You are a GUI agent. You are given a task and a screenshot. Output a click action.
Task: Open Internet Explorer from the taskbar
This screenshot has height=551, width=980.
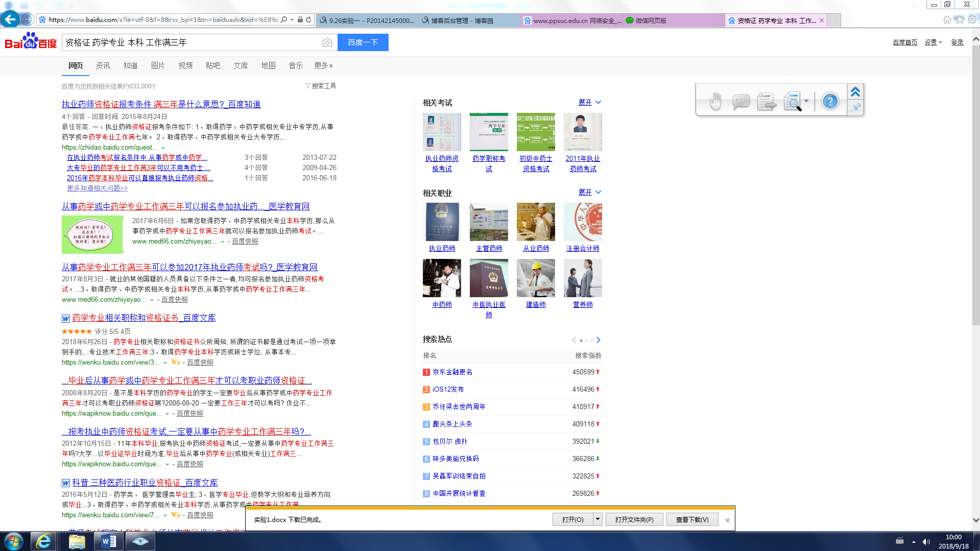click(44, 541)
